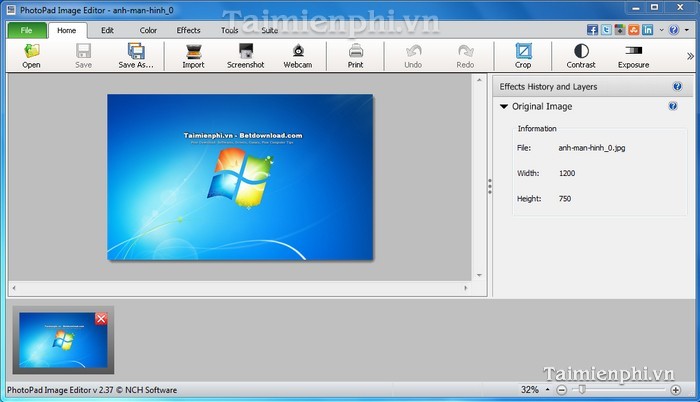700x402 pixels.
Task: Close the thumbnail with red X
Action: pos(101,319)
